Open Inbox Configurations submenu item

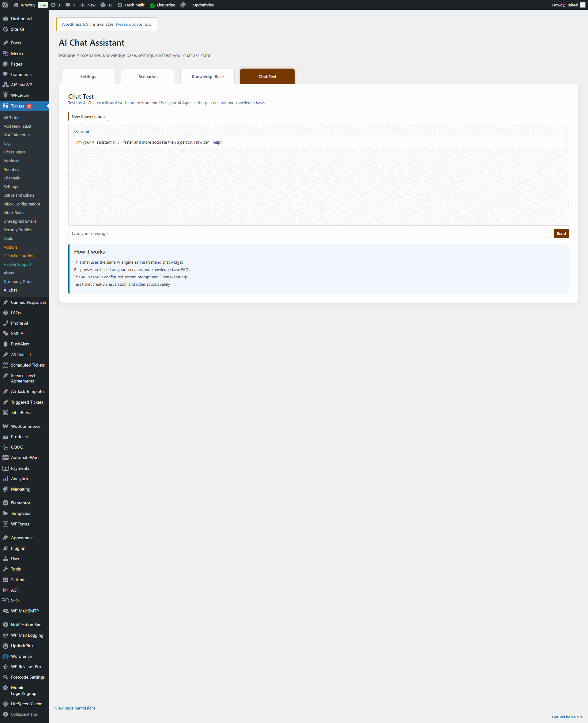tap(22, 204)
